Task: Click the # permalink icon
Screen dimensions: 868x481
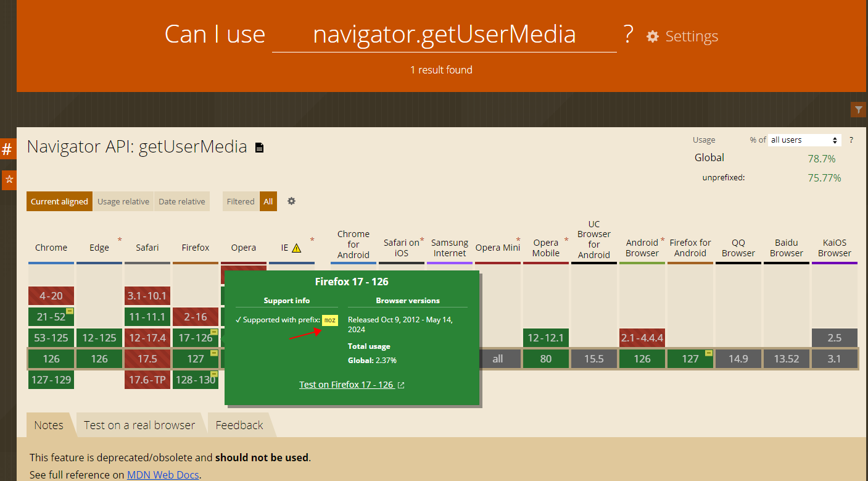Action: 7,149
